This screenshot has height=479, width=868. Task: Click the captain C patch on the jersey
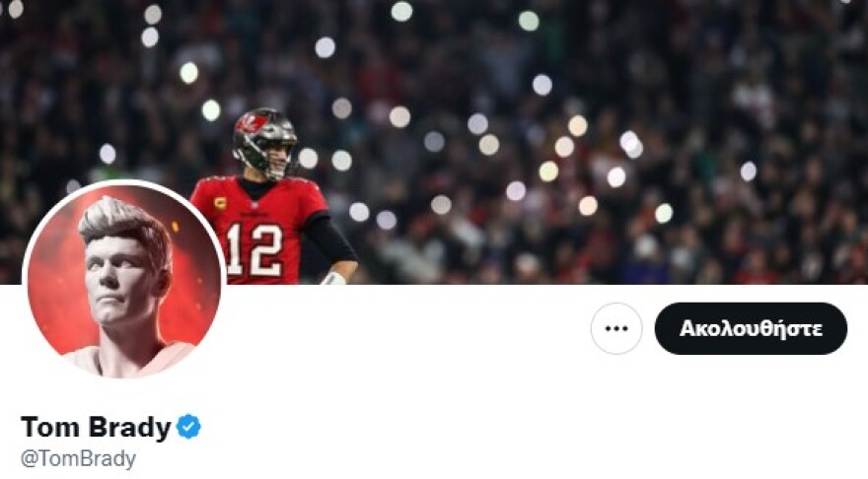(220, 203)
